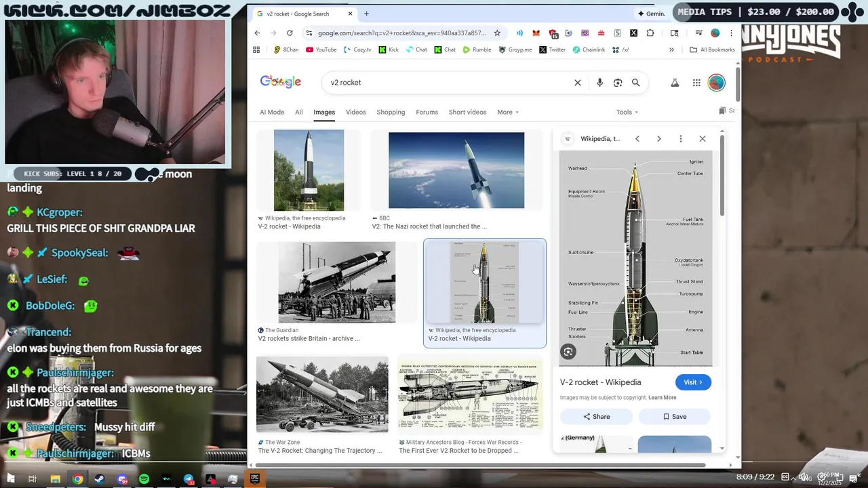Image resolution: width=868 pixels, height=488 pixels.
Task: Open the Rumble bookmark
Action: [477, 49]
